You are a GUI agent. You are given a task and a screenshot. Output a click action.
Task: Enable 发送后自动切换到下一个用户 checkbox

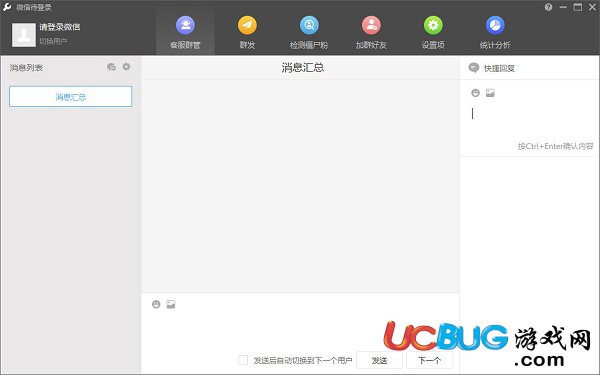(243, 360)
